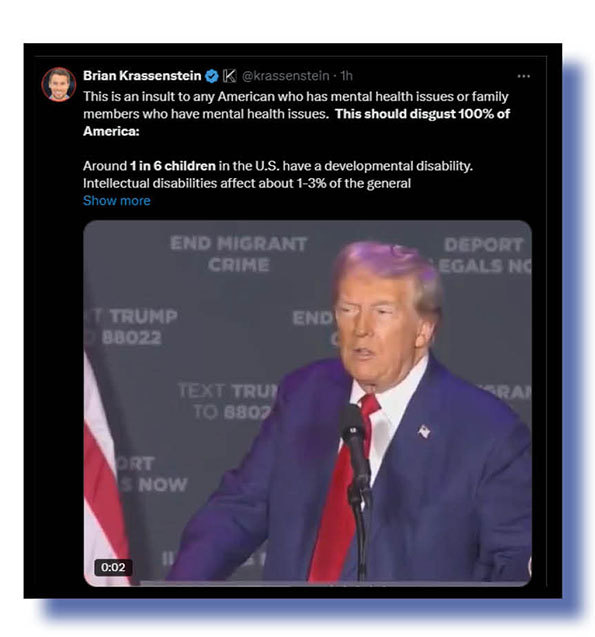Viewport: 595px width, 637px height.
Task: Expand the post with Show more
Action: click(x=117, y=201)
